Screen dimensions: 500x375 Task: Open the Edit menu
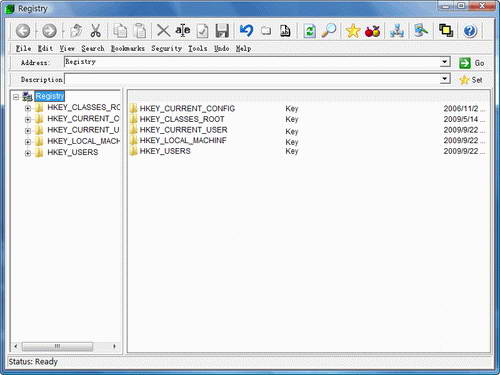(x=45, y=49)
